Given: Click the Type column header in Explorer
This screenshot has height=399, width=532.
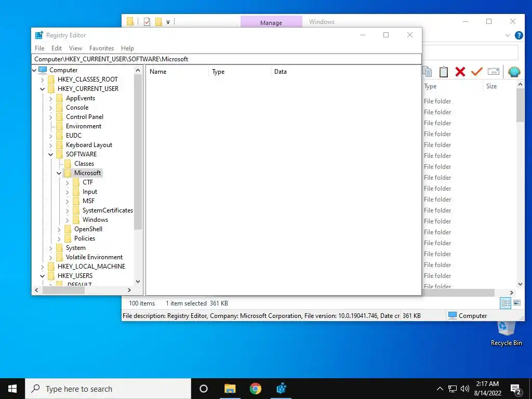Looking at the screenshot, I should [x=452, y=86].
